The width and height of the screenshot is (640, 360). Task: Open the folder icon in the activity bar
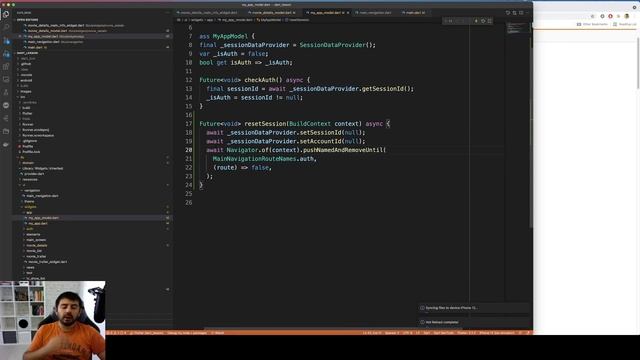coord(6,131)
